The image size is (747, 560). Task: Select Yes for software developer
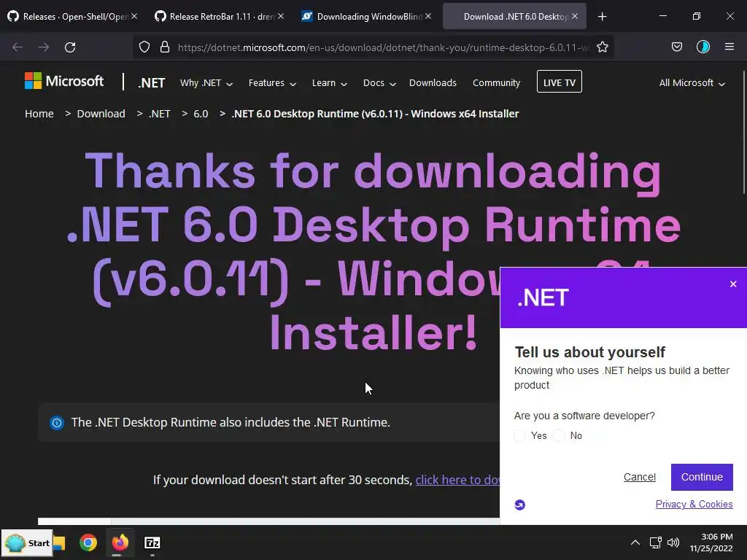point(519,436)
